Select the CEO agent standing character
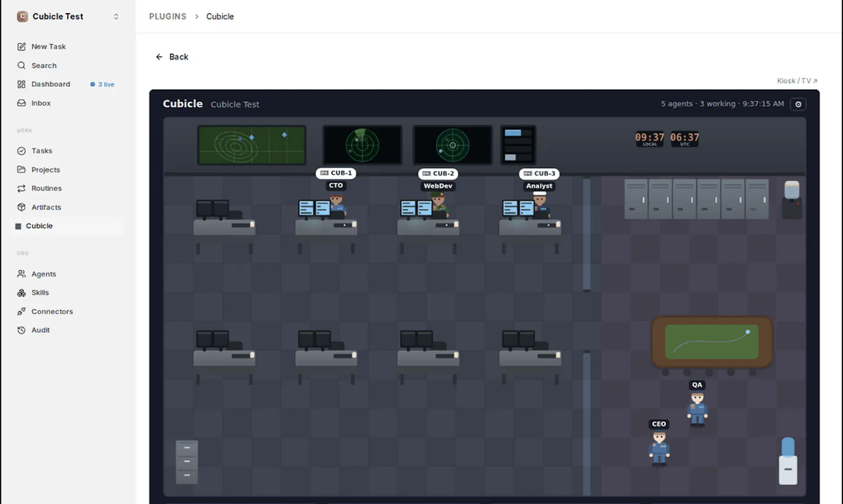This screenshot has width=843, height=504. (659, 448)
